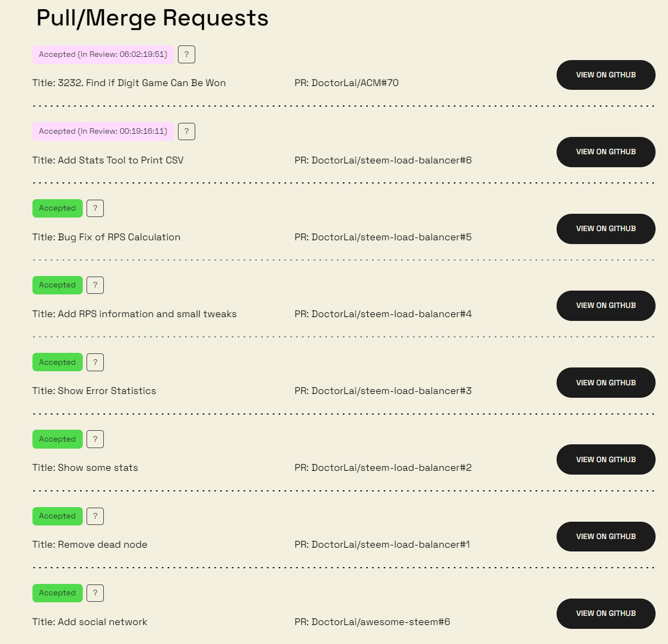Click the In Review 06:02:19:51 status badge

click(103, 55)
